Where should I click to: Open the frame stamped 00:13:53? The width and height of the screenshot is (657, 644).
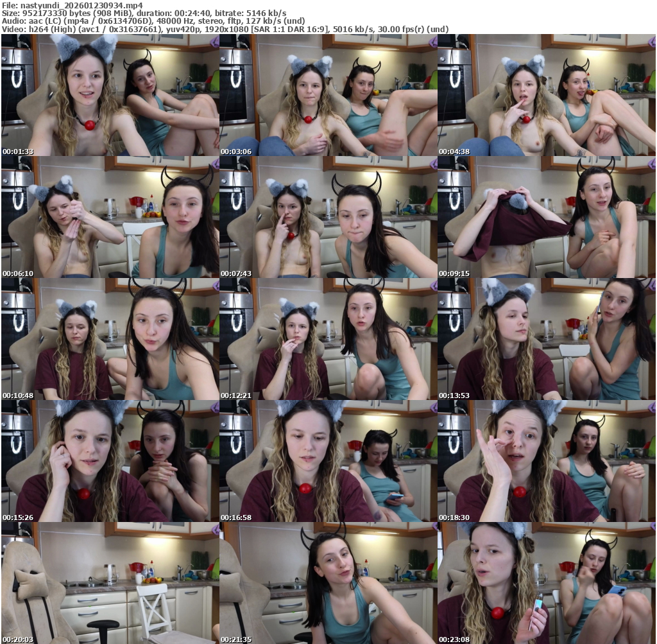tap(547, 339)
